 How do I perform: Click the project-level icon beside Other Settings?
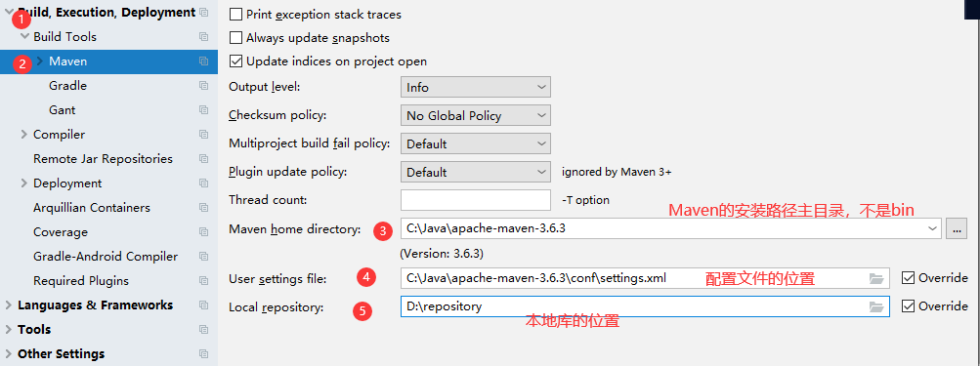point(204,354)
